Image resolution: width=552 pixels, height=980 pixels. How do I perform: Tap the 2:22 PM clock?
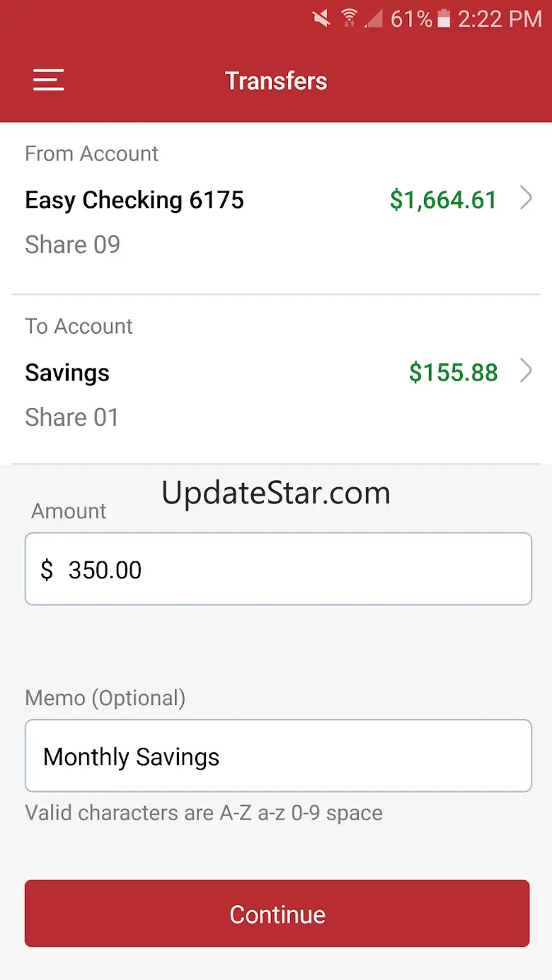[x=500, y=19]
